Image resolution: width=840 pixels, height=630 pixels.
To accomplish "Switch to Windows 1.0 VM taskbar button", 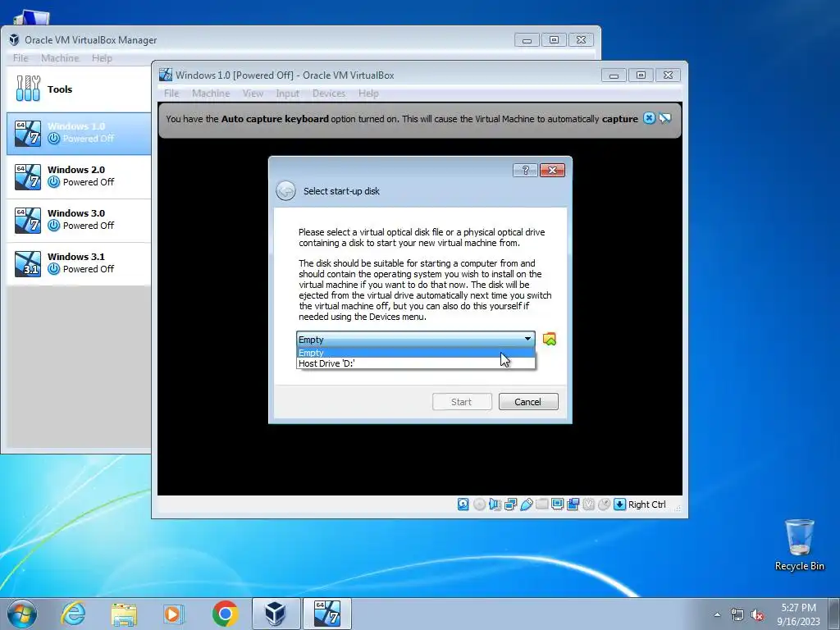I will (327, 614).
